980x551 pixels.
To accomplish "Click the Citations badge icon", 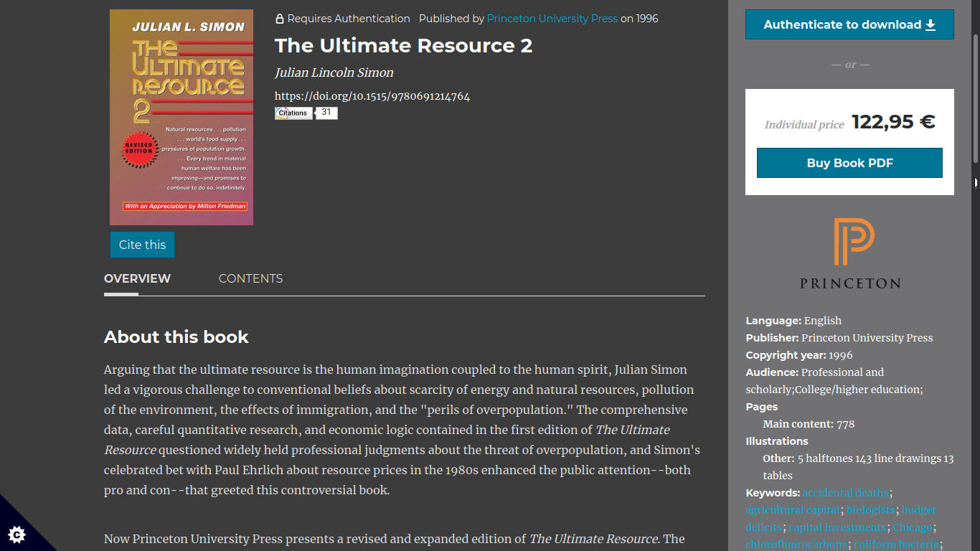I will (293, 113).
